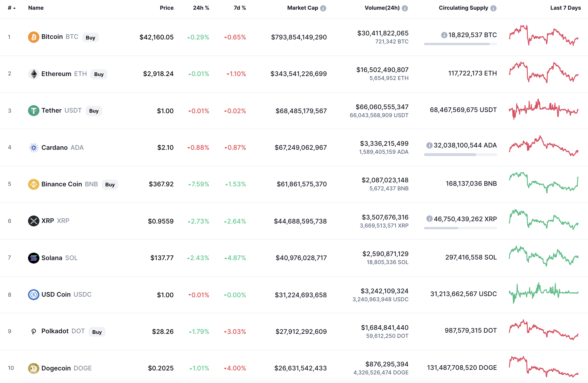Viewport: 588px width, 383px height.
Task: Click the Buy button next to Bitcoin
Action: pyautogui.click(x=91, y=38)
